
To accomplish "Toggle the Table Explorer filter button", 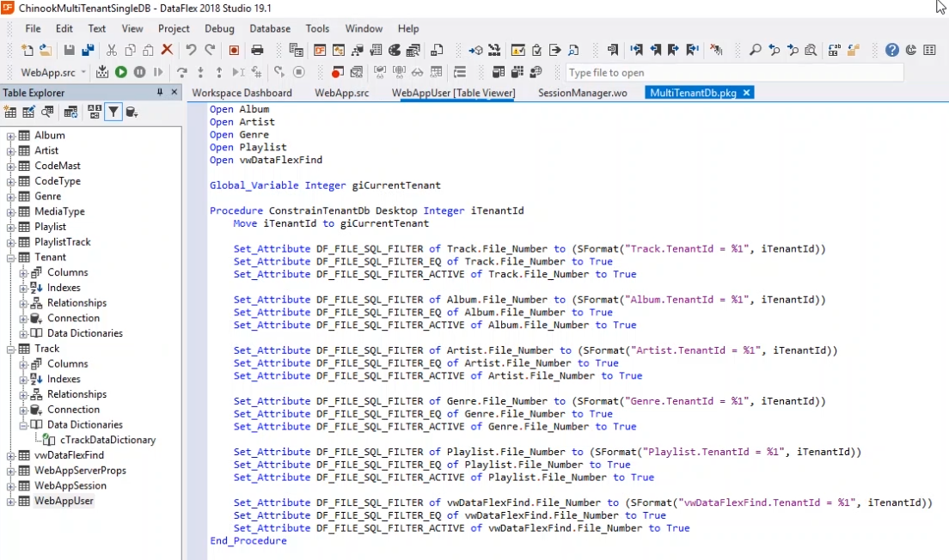I will click(x=113, y=112).
